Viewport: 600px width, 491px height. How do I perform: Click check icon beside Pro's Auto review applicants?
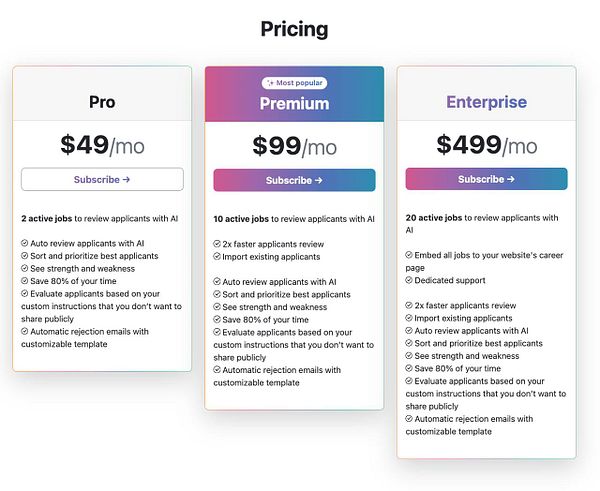click(x=25, y=243)
